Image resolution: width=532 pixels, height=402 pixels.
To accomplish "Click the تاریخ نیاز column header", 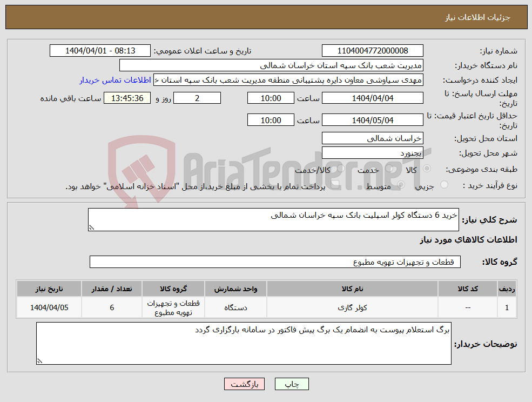I will coord(49,289).
